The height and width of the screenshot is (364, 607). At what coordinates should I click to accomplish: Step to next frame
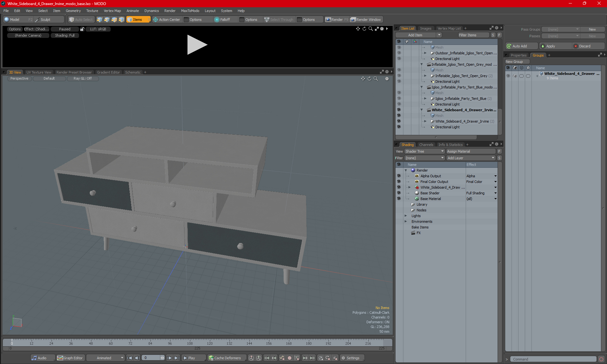tap(169, 358)
